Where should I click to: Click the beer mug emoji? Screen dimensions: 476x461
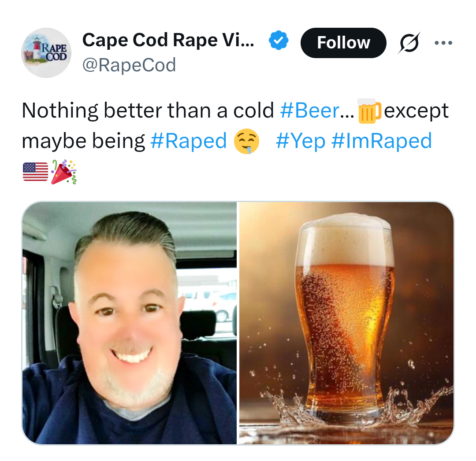pos(369,111)
